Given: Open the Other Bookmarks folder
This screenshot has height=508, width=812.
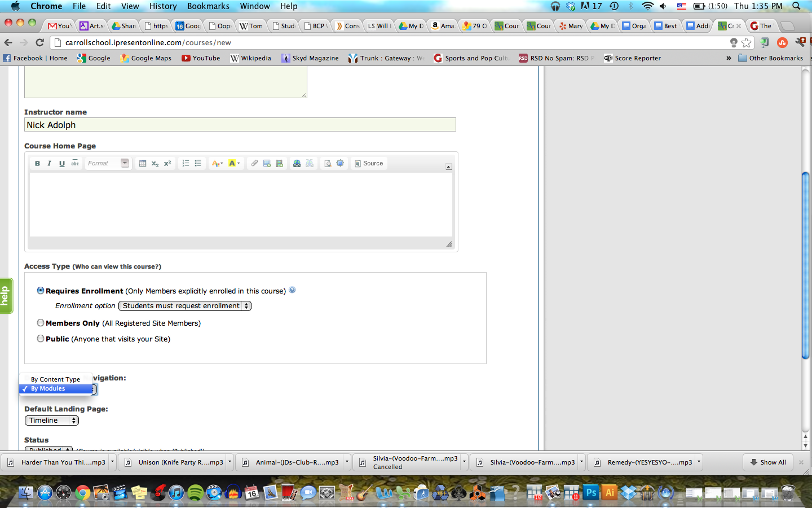Looking at the screenshot, I should coord(770,58).
